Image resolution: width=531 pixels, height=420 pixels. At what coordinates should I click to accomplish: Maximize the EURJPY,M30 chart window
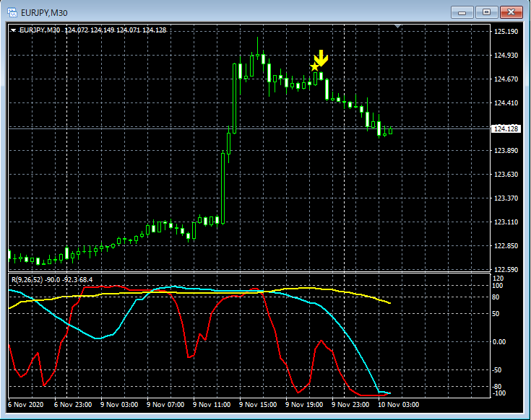click(486, 12)
